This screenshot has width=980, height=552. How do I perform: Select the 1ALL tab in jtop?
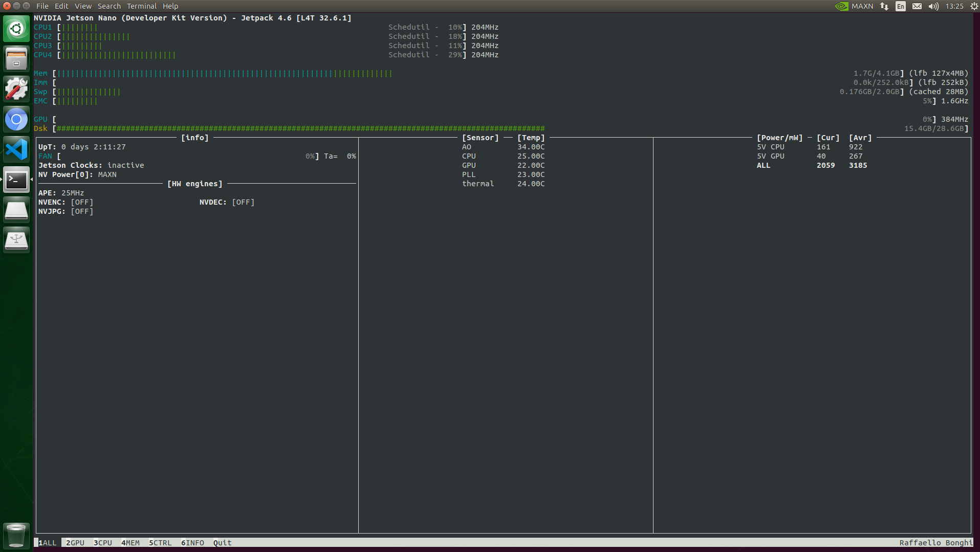click(48, 543)
